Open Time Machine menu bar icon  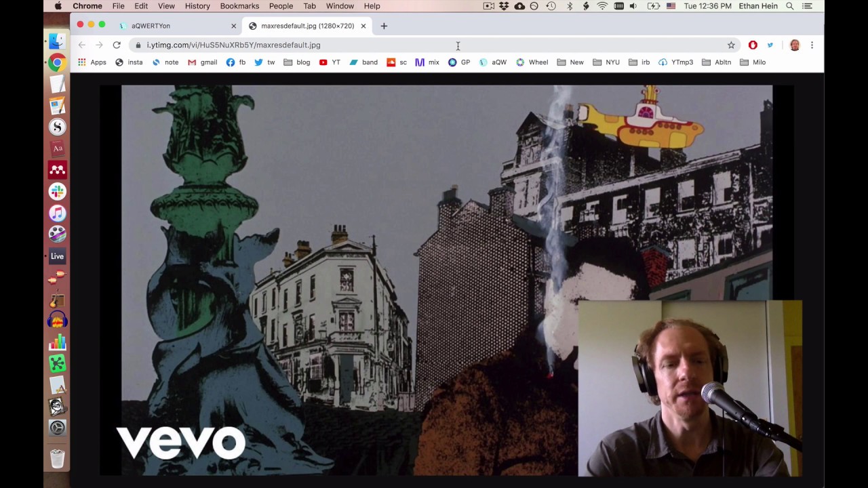coord(551,6)
